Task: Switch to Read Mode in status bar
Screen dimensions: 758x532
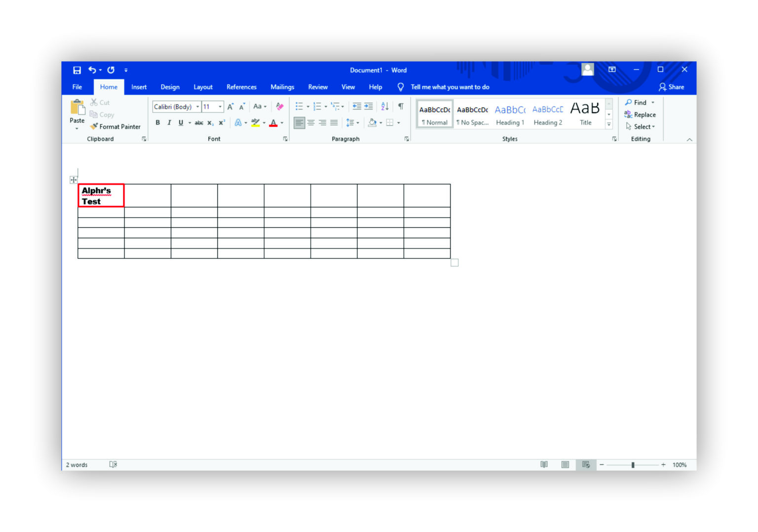Action: click(544, 464)
